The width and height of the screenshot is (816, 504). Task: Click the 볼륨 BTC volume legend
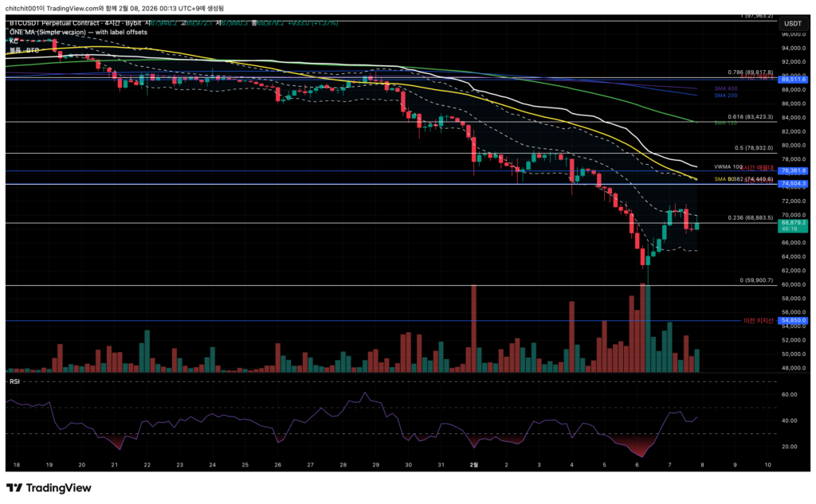tap(24, 49)
